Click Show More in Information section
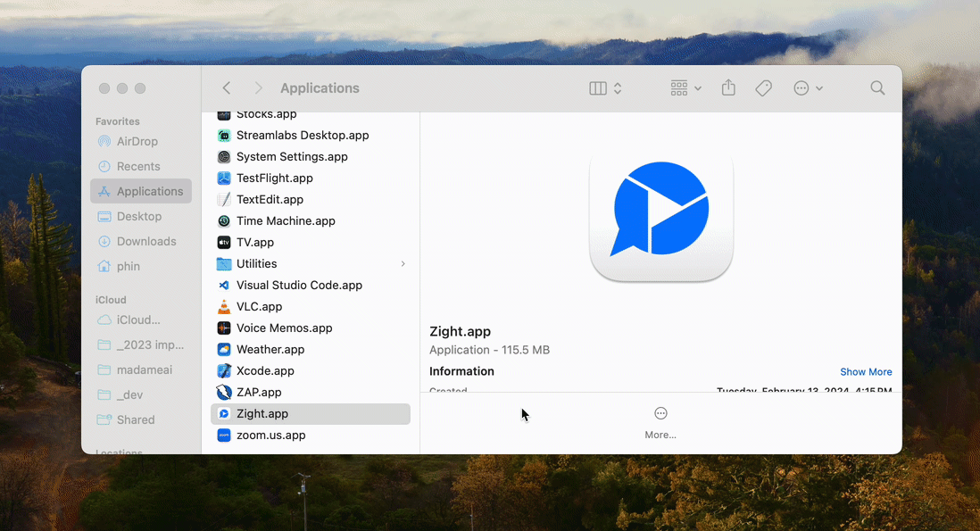980x531 pixels. (x=866, y=371)
